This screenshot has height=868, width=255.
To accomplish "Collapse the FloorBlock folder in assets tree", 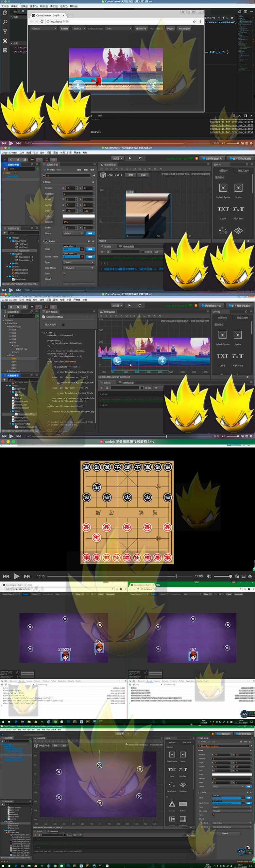I will coord(11,241).
